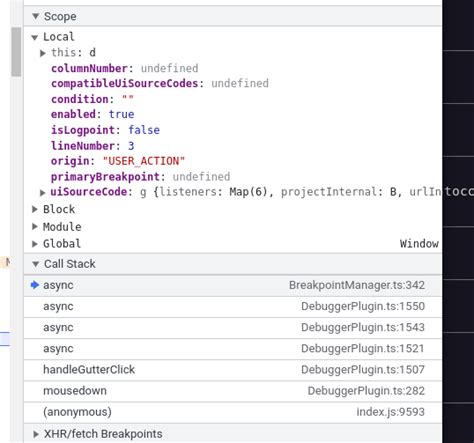This screenshot has width=474, height=443.
Task: Expand the uiSourceCode object entry
Action: point(43,192)
